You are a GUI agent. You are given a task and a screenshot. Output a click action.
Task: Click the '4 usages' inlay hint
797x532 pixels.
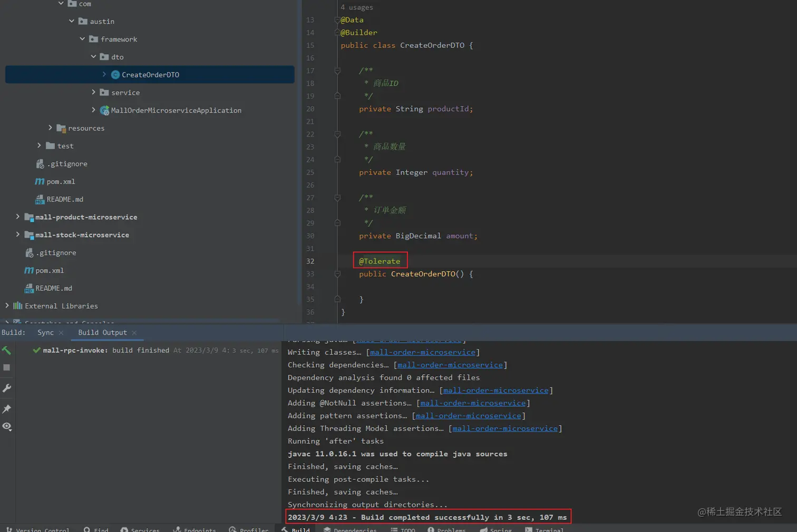357,7
